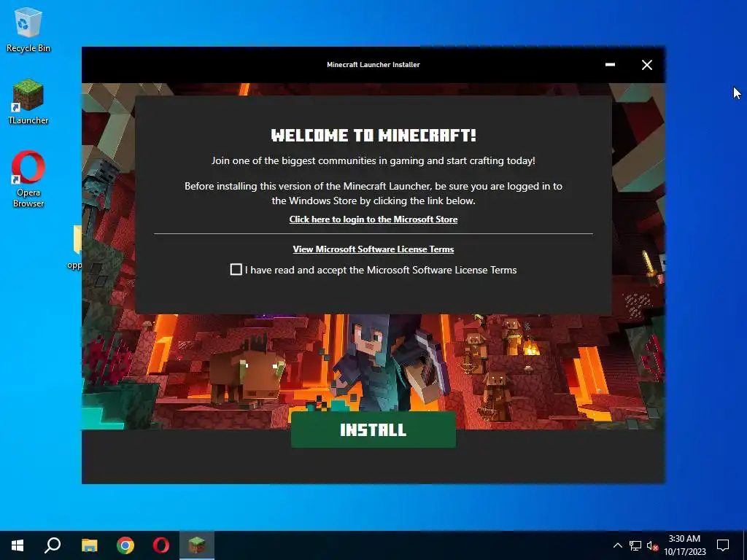This screenshot has width=747, height=560.
Task: Launch Google Chrome from the taskbar
Action: tap(125, 545)
